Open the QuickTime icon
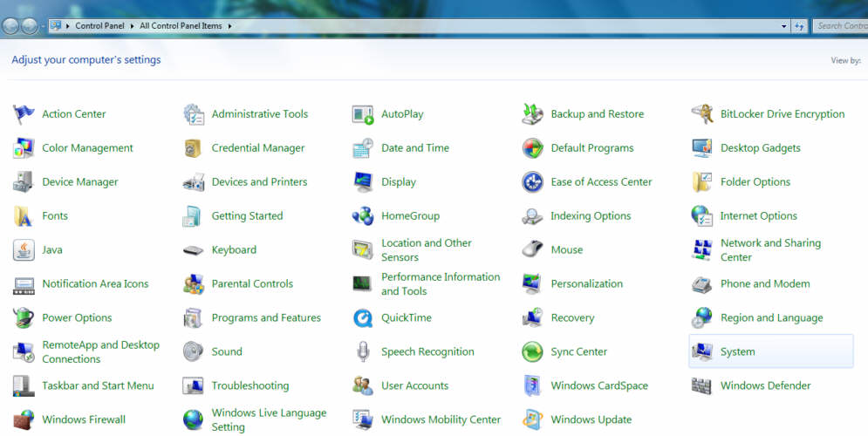Viewport: 868px width, 436px height. pos(363,317)
